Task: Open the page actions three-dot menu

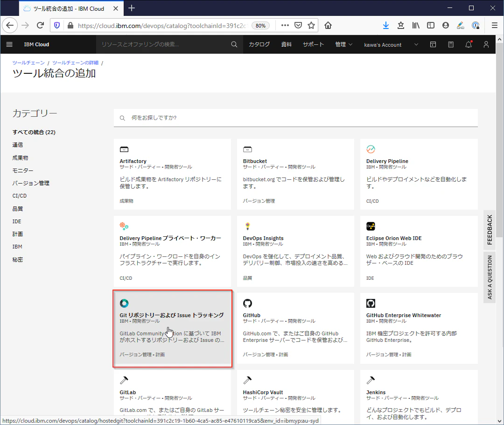Action: click(285, 25)
